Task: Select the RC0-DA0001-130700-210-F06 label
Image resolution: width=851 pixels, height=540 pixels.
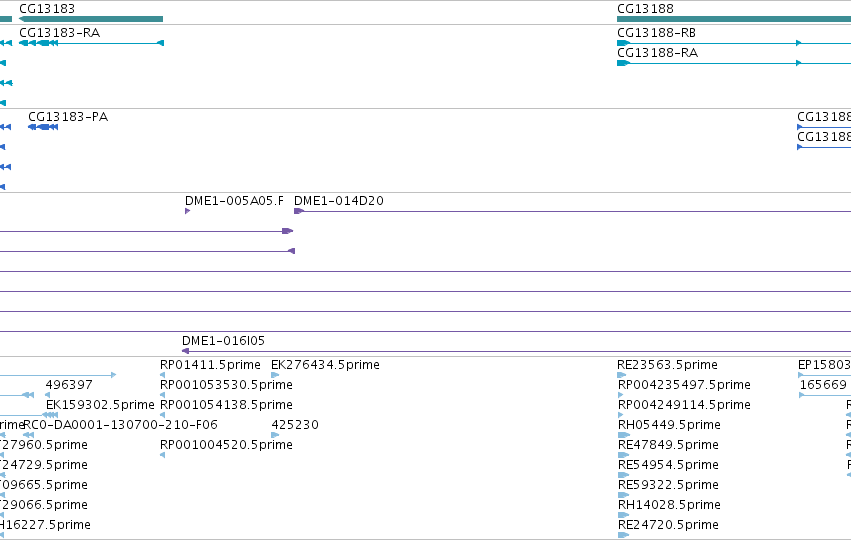Action: [x=120, y=425]
